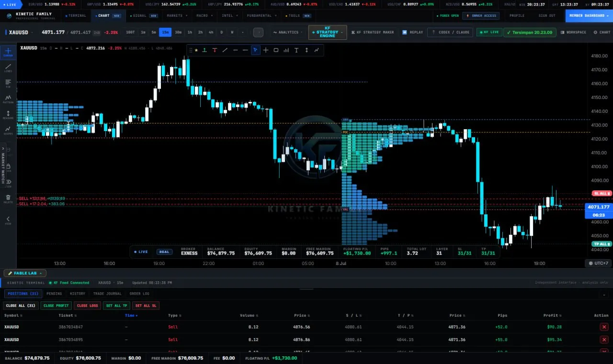613x364 pixels.
Task: Select the crosshair tool in floating toolbar
Action: [x=266, y=50]
